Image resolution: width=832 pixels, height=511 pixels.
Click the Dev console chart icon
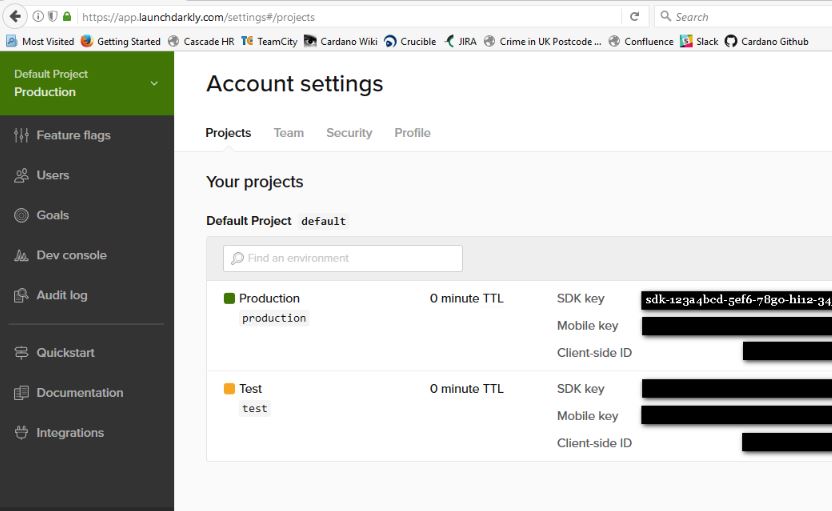pos(21,256)
